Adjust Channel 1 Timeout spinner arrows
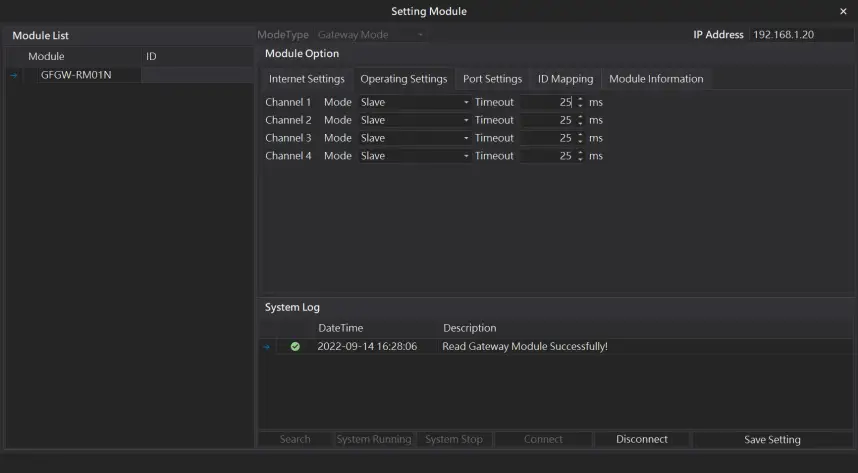The height and width of the screenshot is (473, 858). tap(580, 102)
